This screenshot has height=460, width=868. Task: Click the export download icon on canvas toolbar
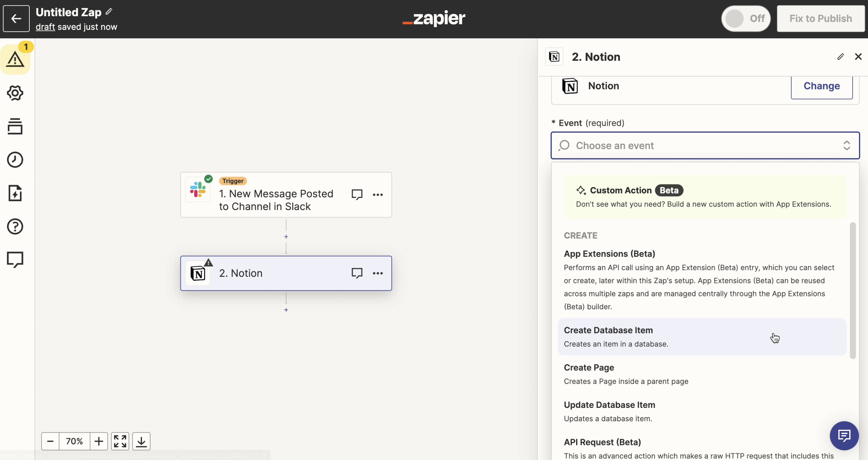click(x=141, y=441)
